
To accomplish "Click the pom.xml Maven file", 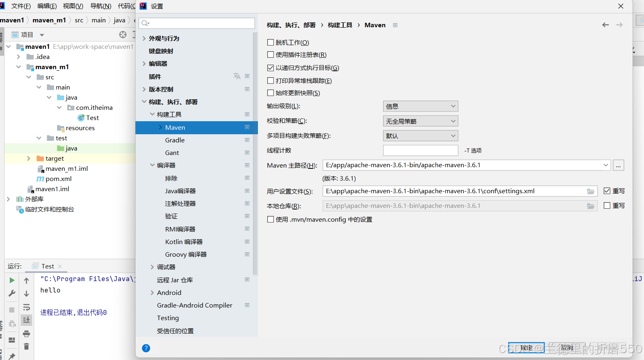I will [x=55, y=179].
